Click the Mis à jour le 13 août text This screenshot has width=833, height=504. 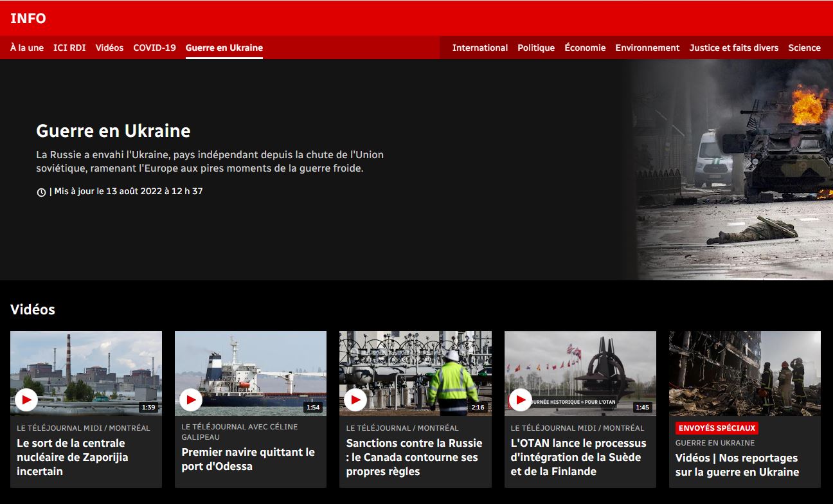(x=129, y=192)
